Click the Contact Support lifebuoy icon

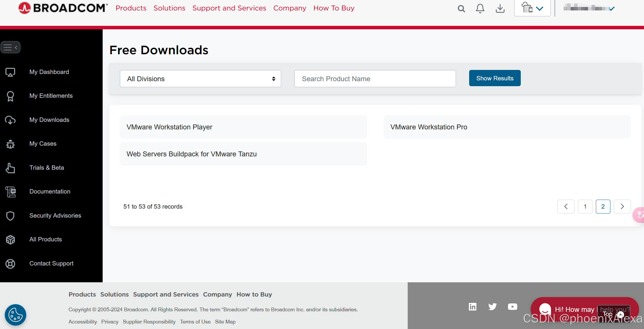10,264
